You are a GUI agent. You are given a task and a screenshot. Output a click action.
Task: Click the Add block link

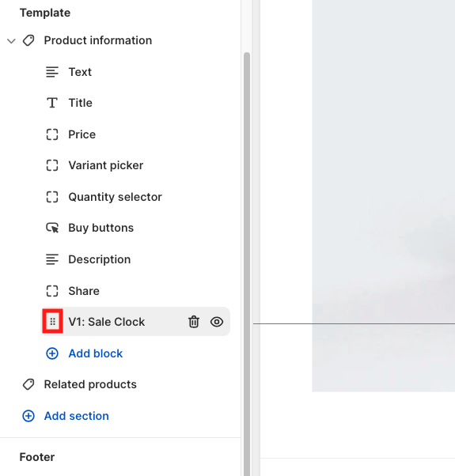tap(96, 353)
